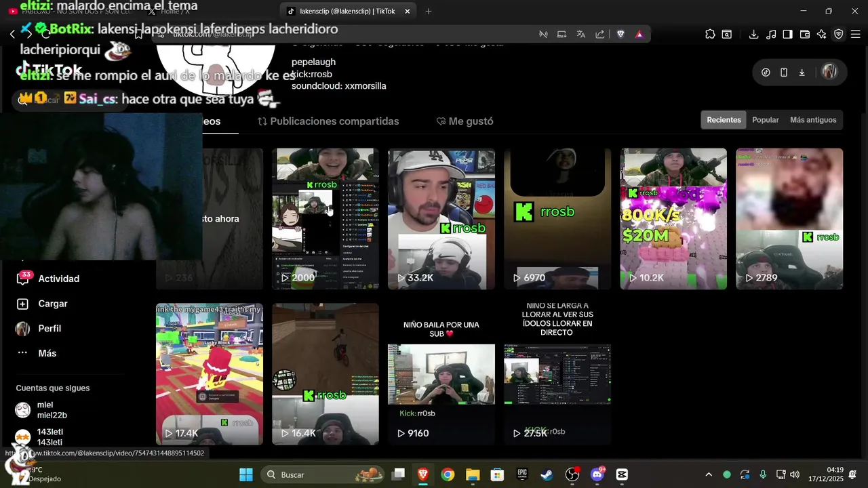Open Perfil in the TikTok sidebar
The height and width of the screenshot is (488, 868).
click(x=39, y=329)
